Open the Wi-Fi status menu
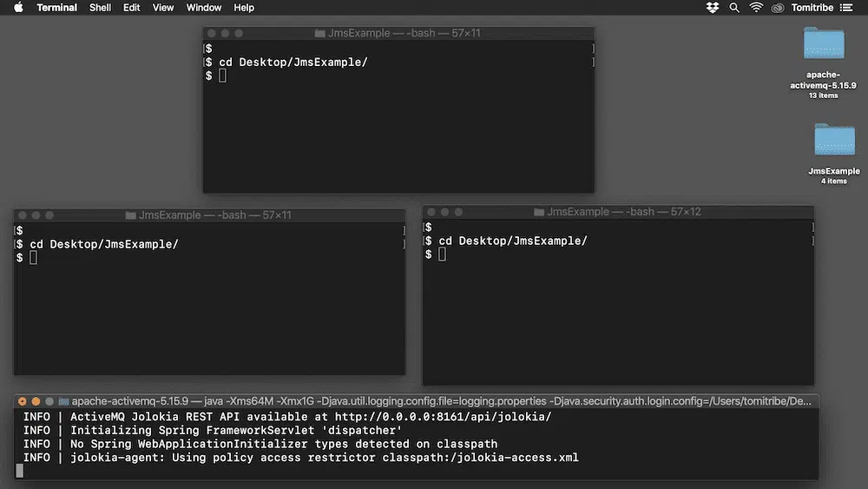Screen dimensions: 868x489 click(756, 8)
